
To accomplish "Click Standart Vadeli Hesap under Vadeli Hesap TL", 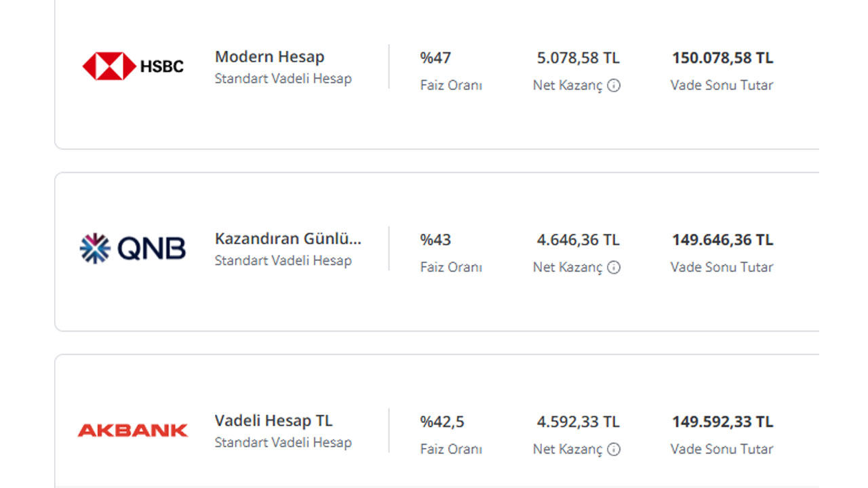I will tap(283, 443).
